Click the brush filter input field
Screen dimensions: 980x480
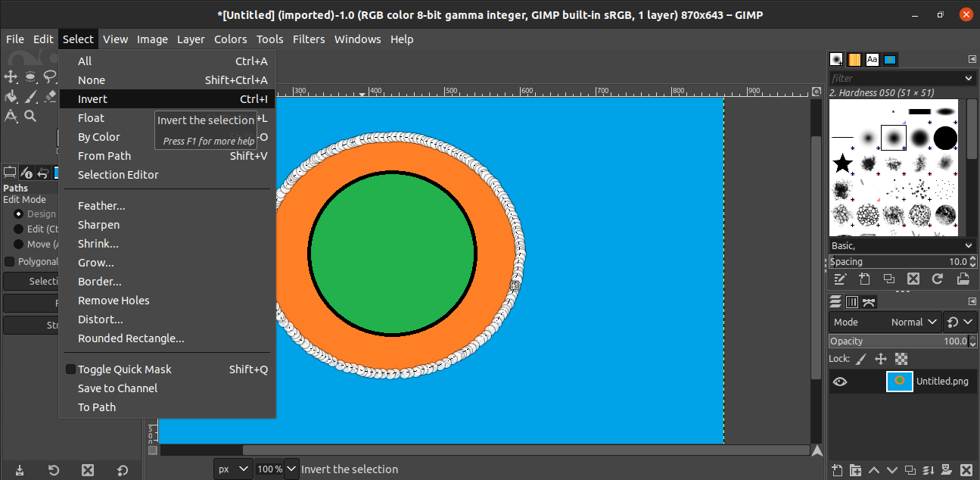896,78
